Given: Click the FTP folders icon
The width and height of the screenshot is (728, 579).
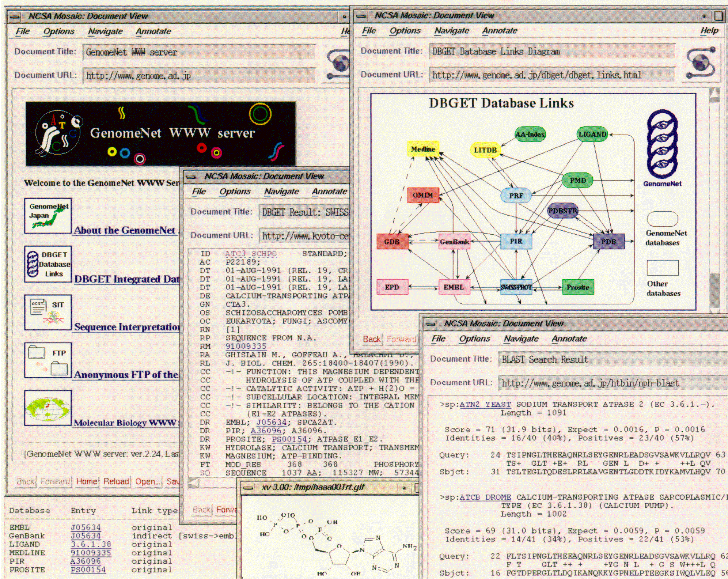Looking at the screenshot, I should 48,360.
